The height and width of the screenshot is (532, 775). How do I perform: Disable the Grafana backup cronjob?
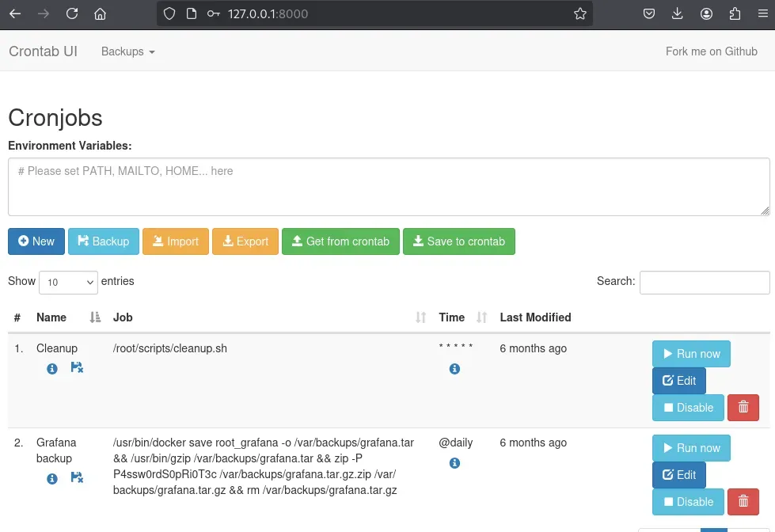pos(687,501)
